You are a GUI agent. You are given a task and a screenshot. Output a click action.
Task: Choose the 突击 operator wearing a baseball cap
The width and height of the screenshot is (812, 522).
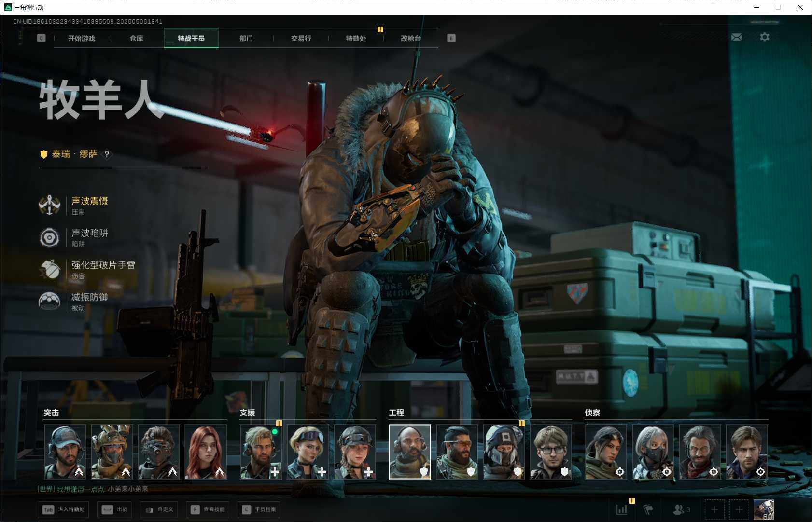(x=65, y=452)
